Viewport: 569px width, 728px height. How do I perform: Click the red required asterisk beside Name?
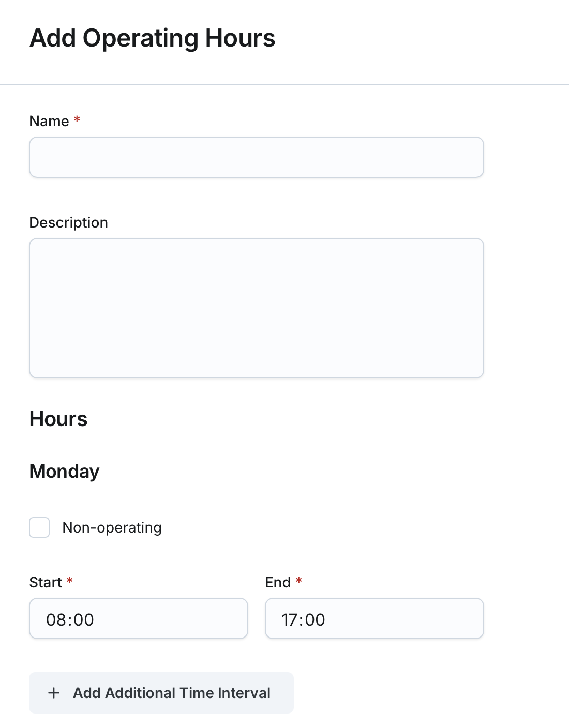pos(77,120)
